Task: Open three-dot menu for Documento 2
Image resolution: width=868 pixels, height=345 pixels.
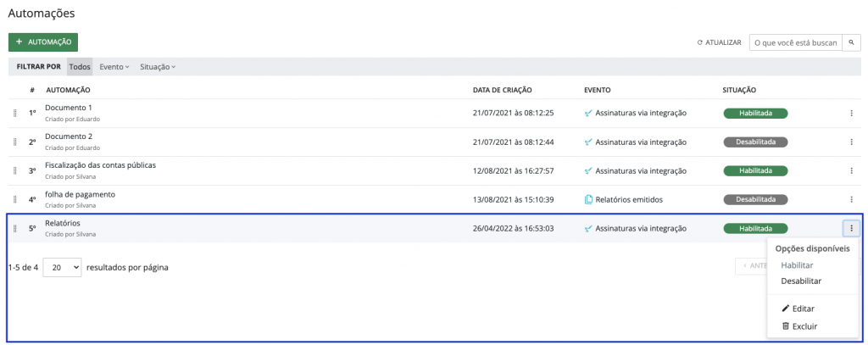Action: tap(851, 142)
